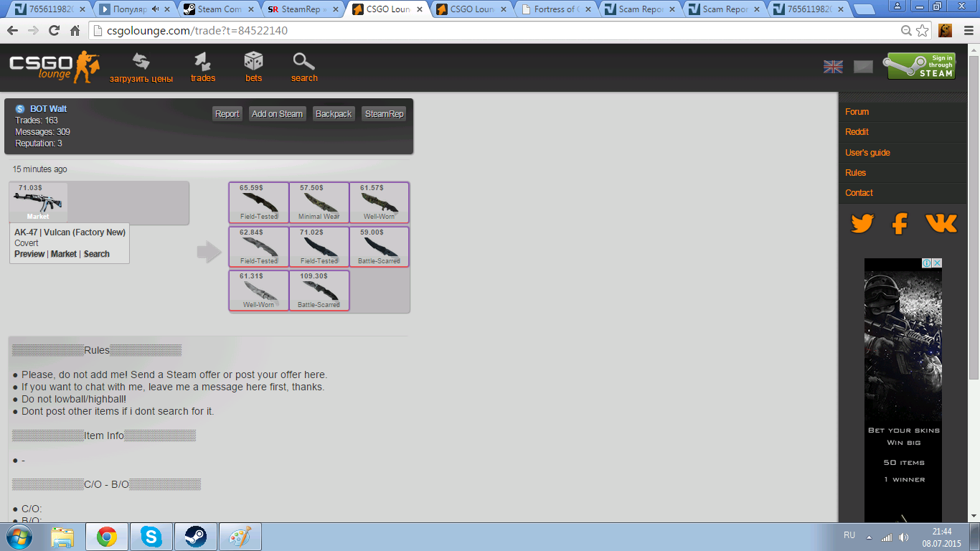Viewport: 980px width, 551px height.
Task: Click the Preview link for AK-47
Action: 29,254
